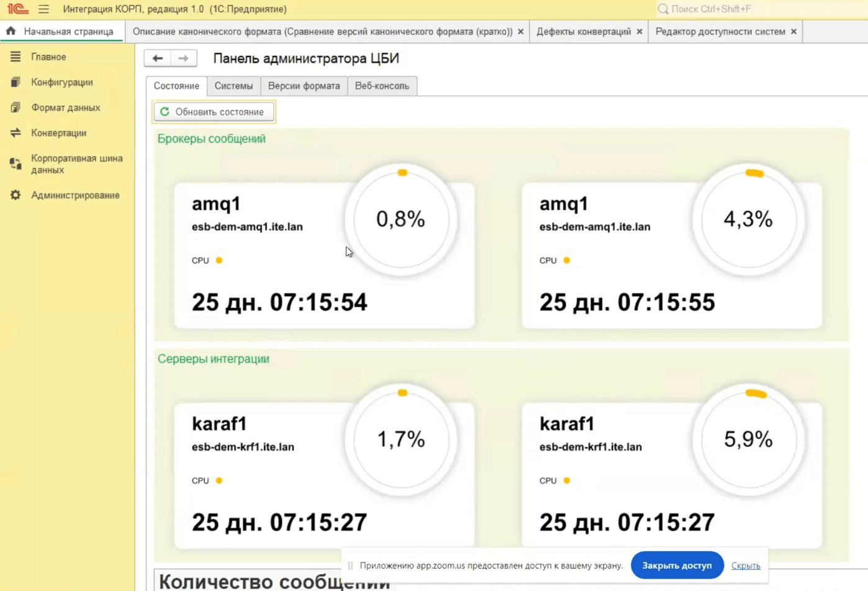Click the 5,9% CPU gauge for karaf1

tap(749, 439)
